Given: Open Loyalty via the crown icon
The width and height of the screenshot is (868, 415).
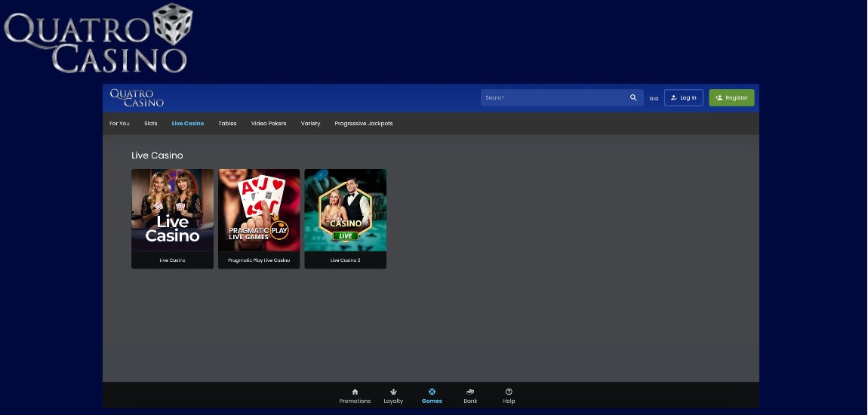Looking at the screenshot, I should (393, 392).
